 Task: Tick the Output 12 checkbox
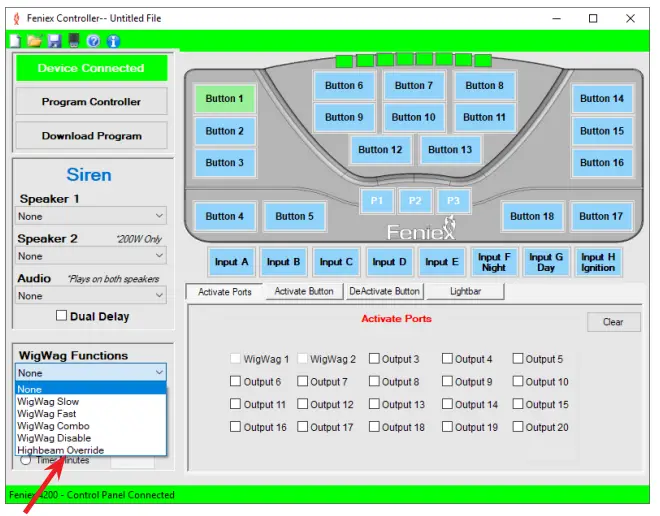302,404
